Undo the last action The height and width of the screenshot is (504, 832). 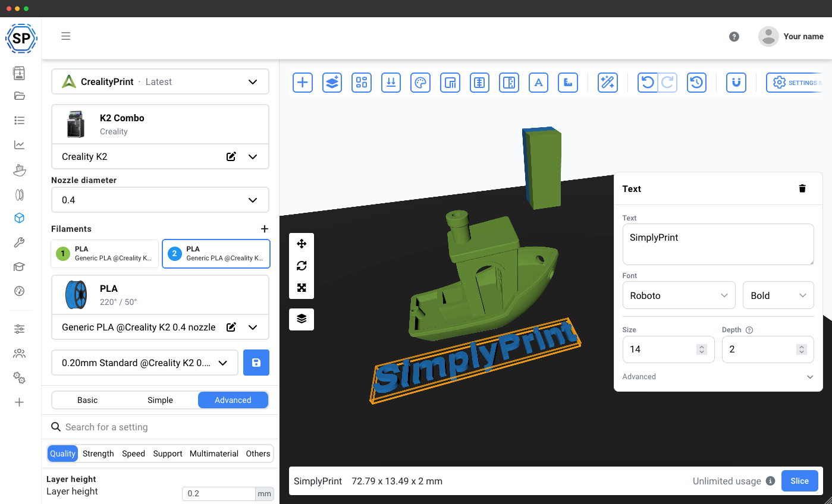click(648, 83)
